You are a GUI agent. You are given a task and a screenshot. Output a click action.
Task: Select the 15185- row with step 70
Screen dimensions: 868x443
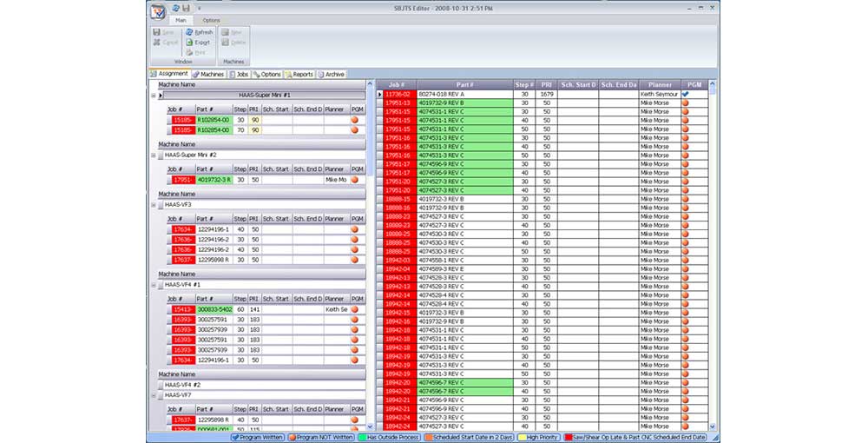[x=266, y=130]
